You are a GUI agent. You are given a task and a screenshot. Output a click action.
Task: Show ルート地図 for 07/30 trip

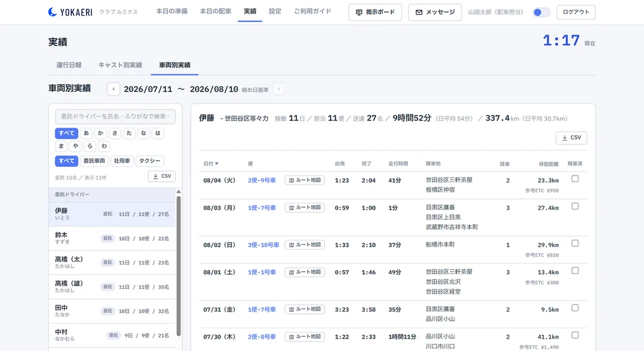tap(305, 337)
